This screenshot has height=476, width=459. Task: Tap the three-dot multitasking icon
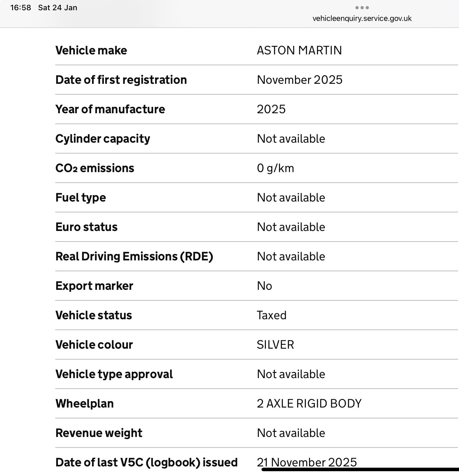[x=362, y=8]
